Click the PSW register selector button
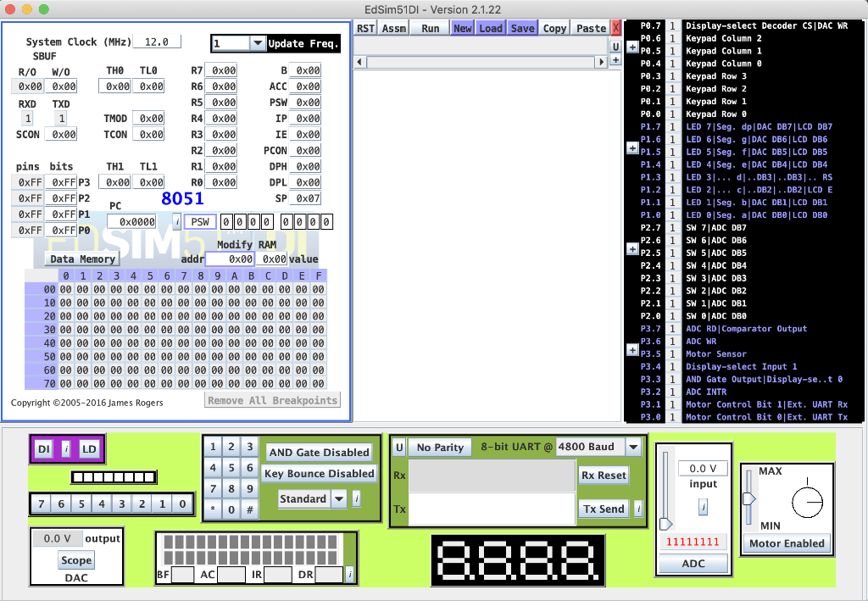 tap(200, 222)
